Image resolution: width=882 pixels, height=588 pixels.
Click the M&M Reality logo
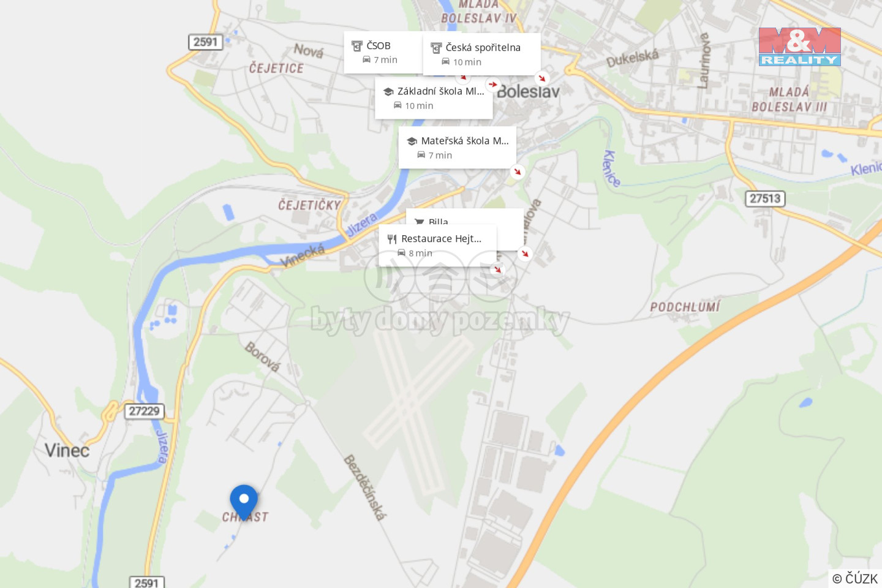(800, 47)
